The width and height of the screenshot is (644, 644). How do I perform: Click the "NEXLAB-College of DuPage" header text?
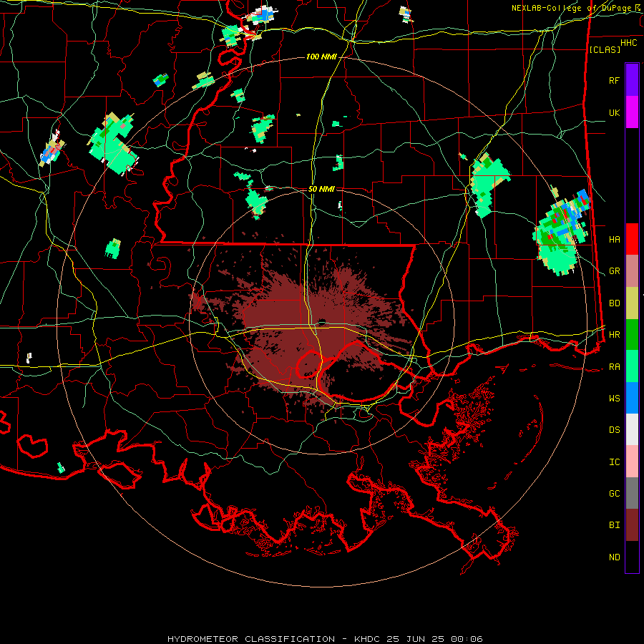point(572,8)
